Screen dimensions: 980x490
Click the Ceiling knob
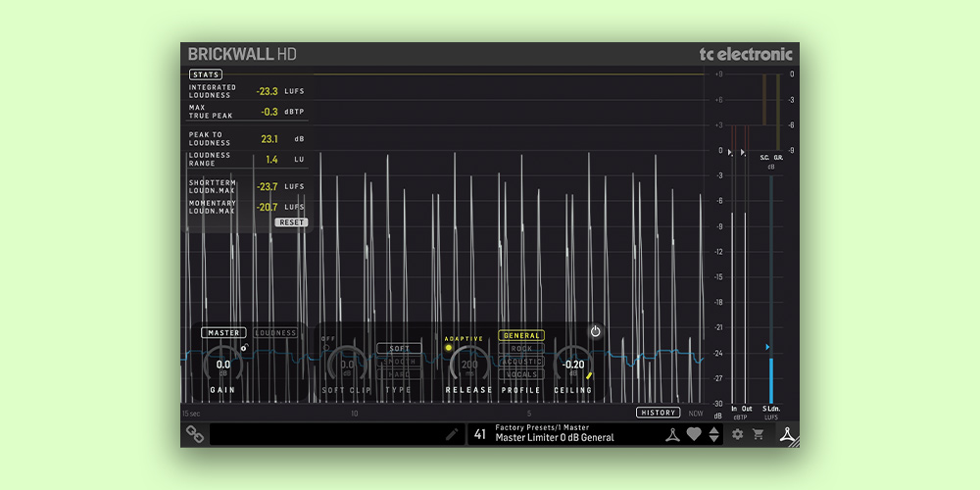[573, 366]
